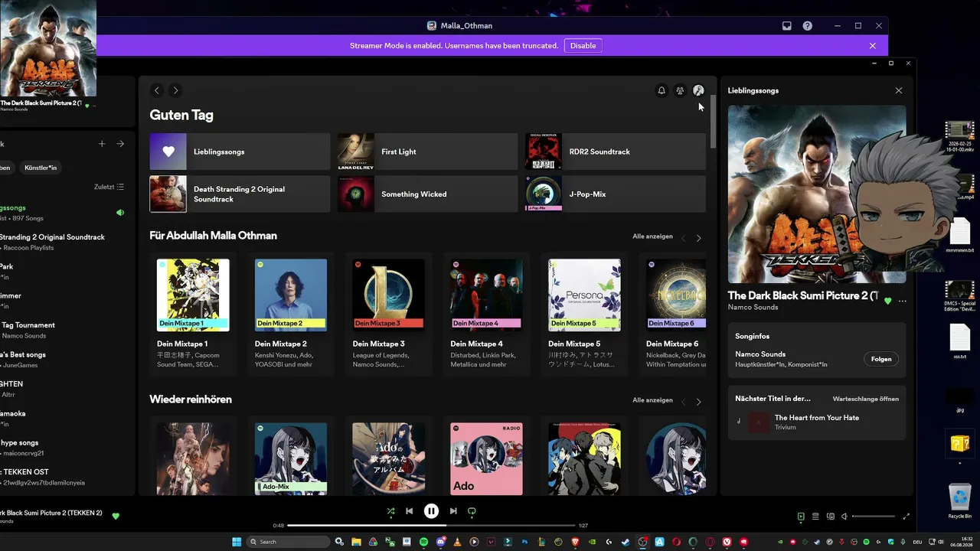Open the connect to device icon
This screenshot has height=551, width=980.
tap(831, 517)
